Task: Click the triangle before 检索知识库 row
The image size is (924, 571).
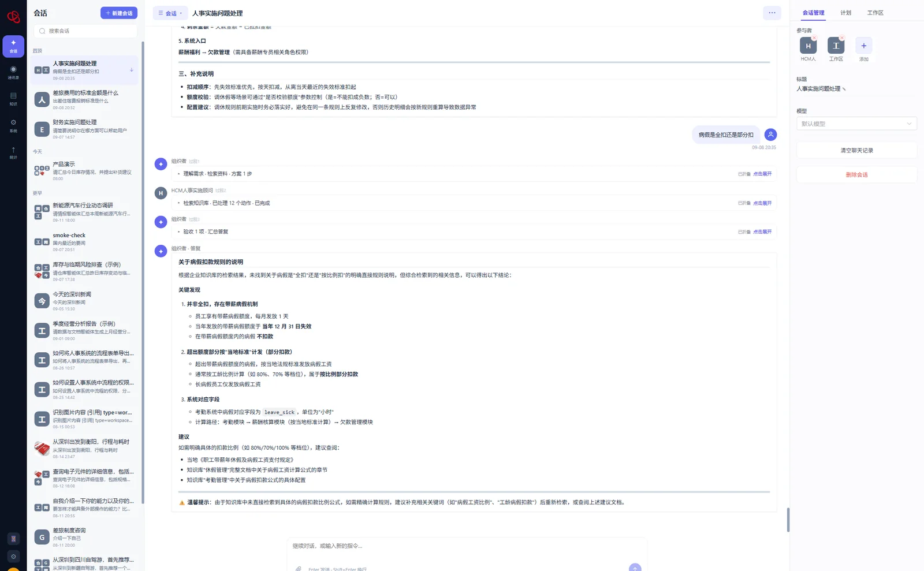Action: pyautogui.click(x=179, y=203)
